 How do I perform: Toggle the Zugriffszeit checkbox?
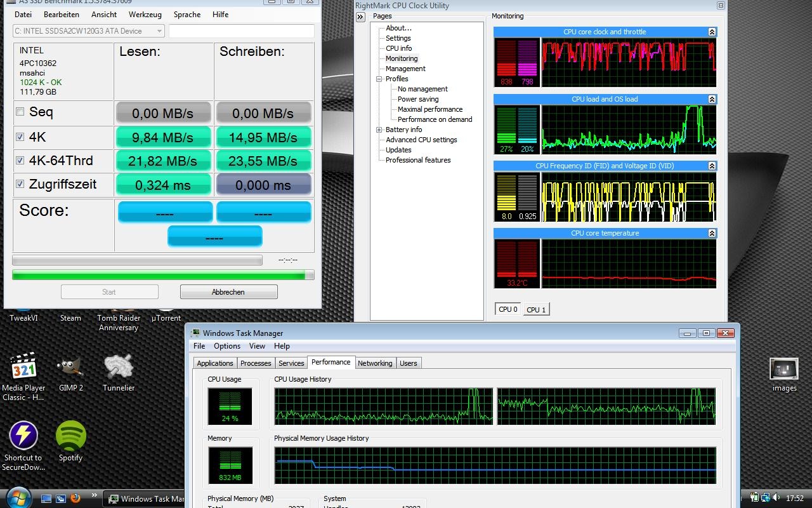tap(20, 184)
